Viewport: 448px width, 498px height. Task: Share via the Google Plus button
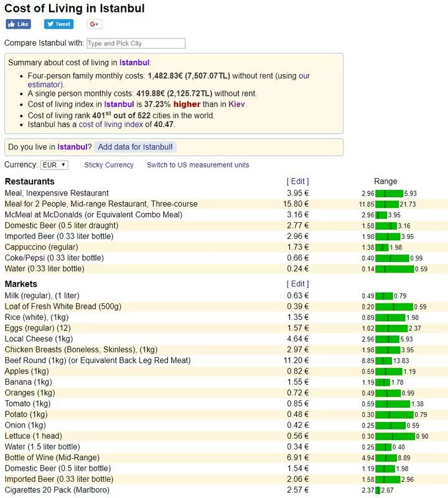tap(95, 24)
